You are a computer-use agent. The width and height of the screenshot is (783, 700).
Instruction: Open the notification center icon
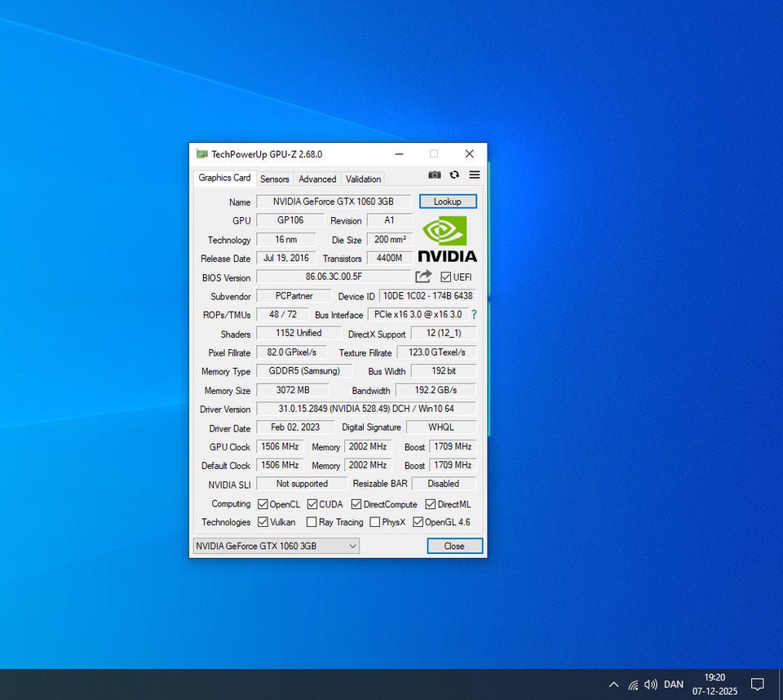757,684
